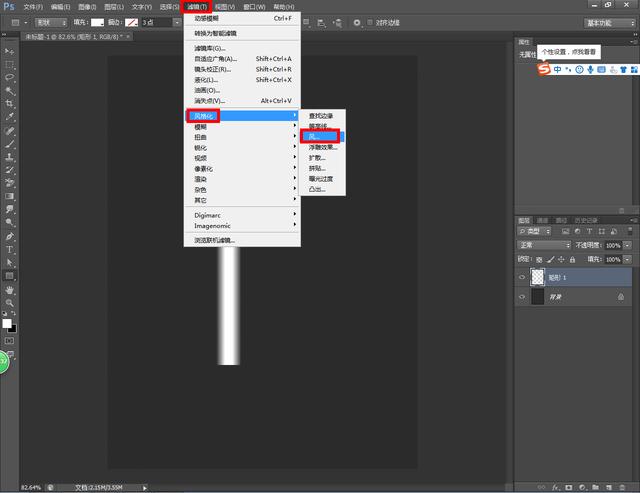Click the 矩形 1 layer thumbnail

[x=538, y=277]
